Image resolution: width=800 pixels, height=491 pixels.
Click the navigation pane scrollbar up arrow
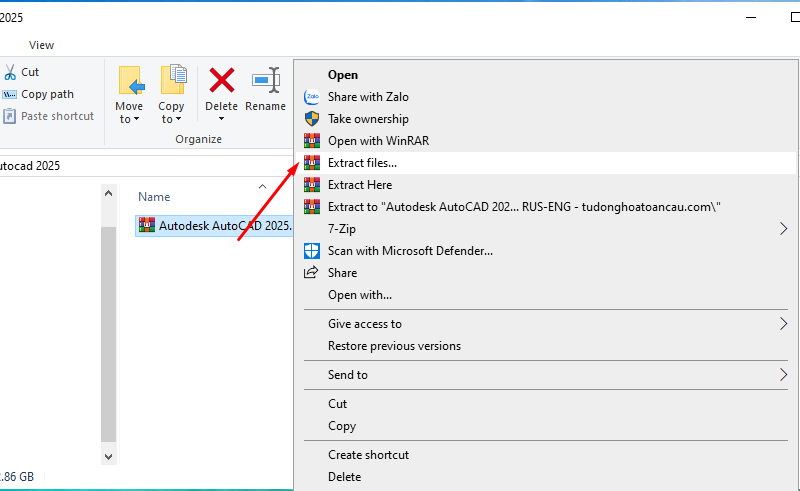(108, 193)
